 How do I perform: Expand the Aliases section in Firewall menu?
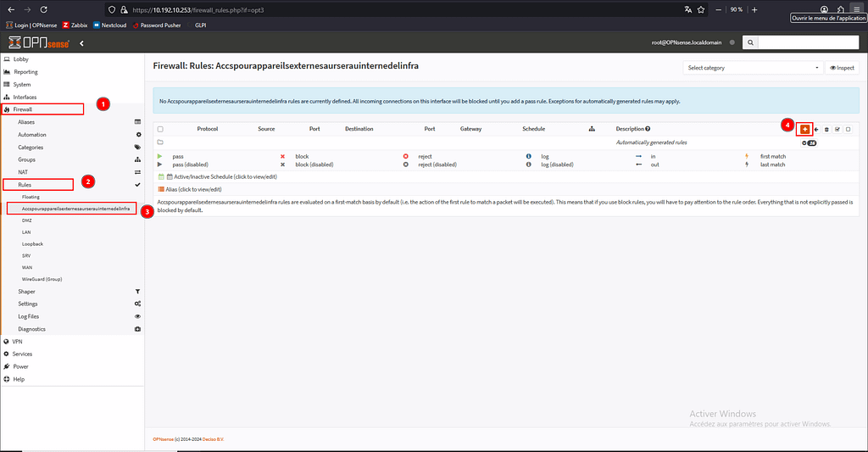click(x=26, y=122)
